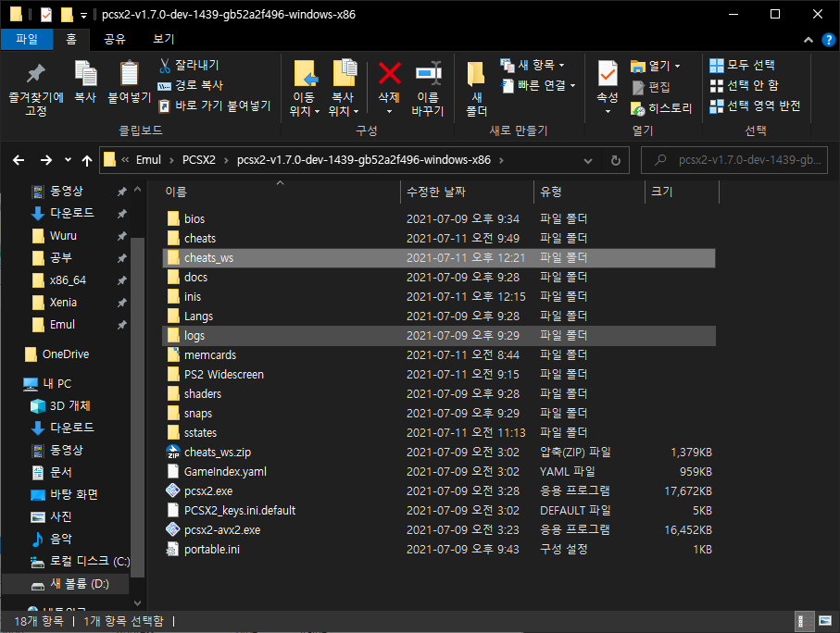This screenshot has width=840, height=633.
Task: Collapse the ribbon with chevron
Action: tap(809, 40)
